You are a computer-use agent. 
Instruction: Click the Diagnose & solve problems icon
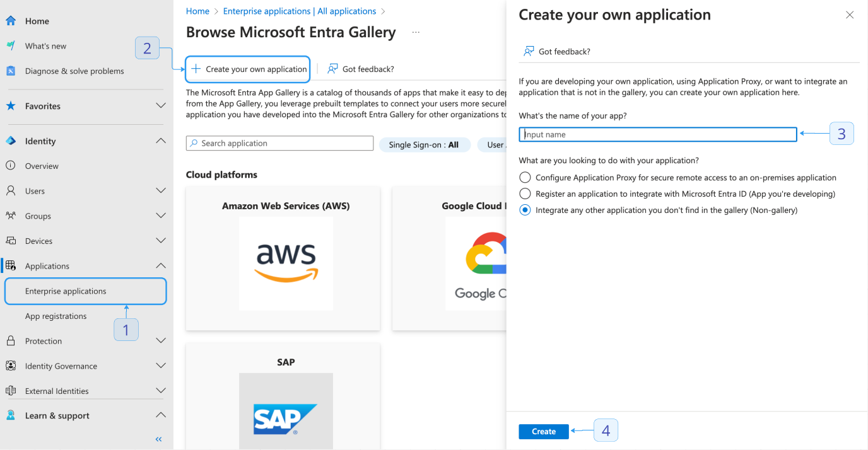(11, 71)
